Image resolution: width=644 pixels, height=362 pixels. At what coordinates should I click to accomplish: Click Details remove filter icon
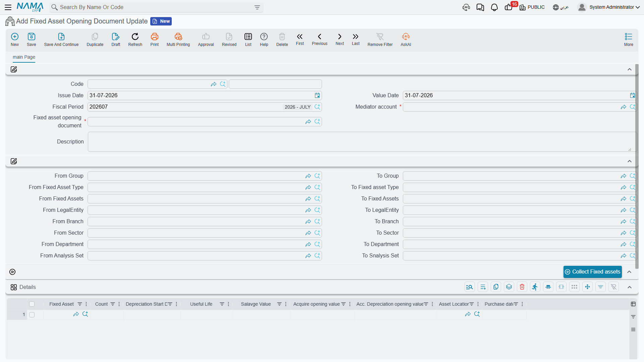pos(613,287)
